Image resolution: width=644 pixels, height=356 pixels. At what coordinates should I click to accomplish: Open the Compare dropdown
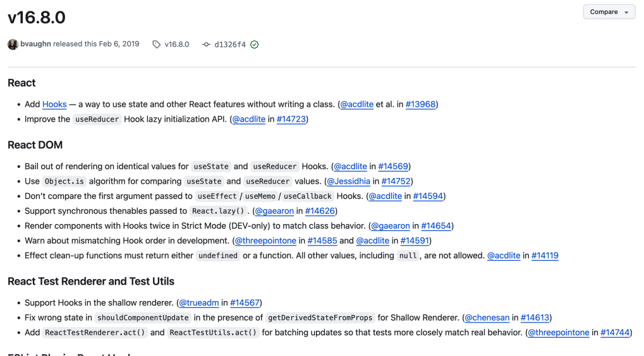pos(609,12)
